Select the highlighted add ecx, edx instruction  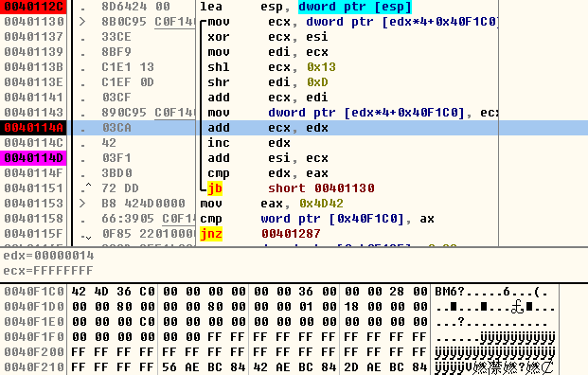(x=268, y=128)
